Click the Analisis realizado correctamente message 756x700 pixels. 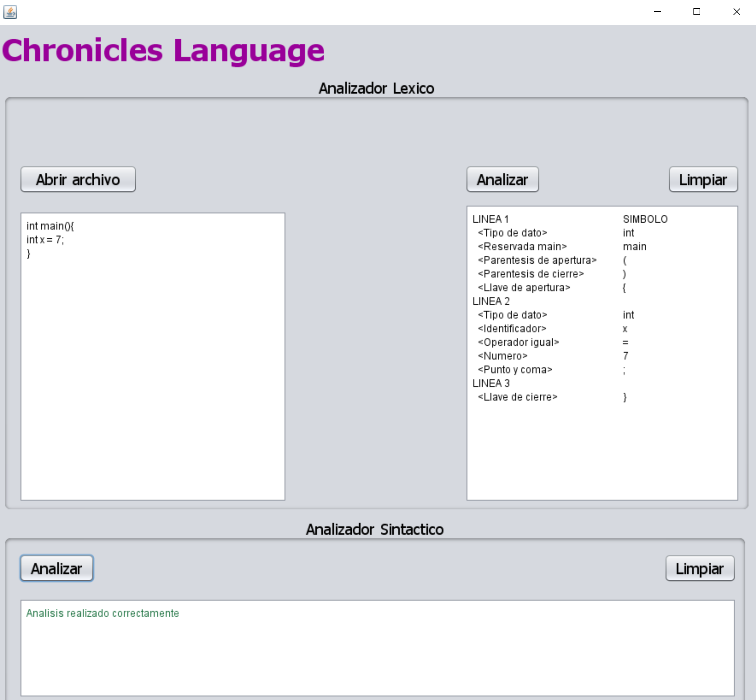click(102, 612)
